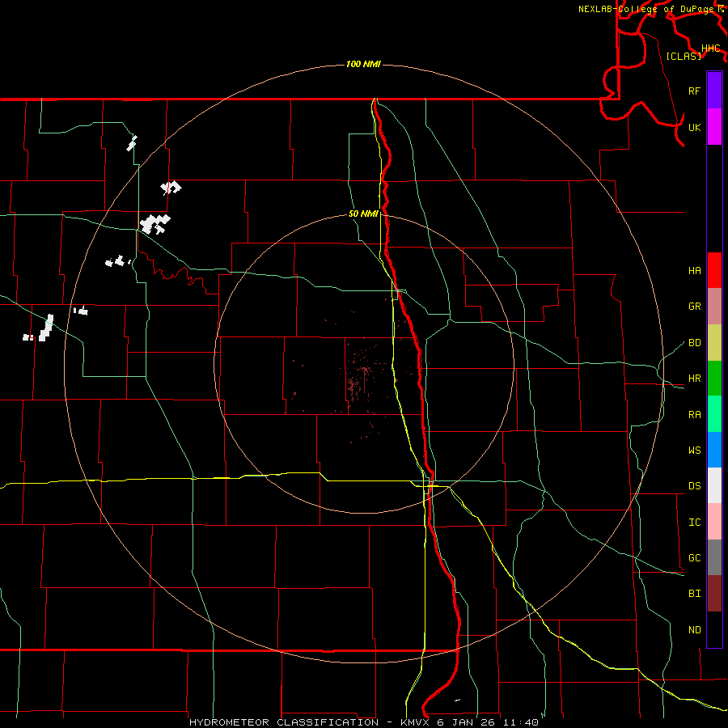The width and height of the screenshot is (728, 728).
Task: Click the WS legend label
Action: (695, 451)
